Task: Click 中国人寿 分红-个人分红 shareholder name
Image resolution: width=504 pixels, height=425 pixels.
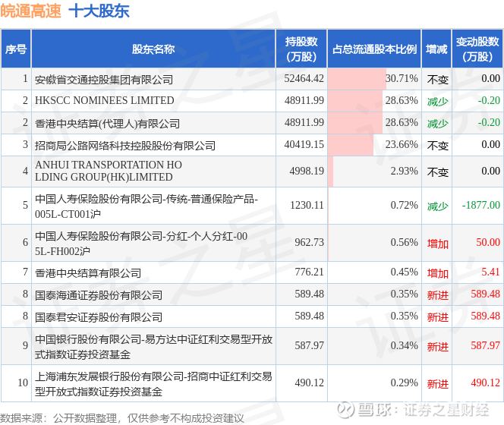Action: point(141,244)
